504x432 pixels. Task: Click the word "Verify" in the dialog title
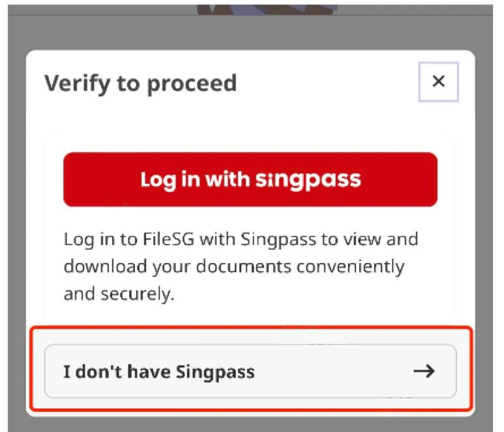[x=71, y=84]
